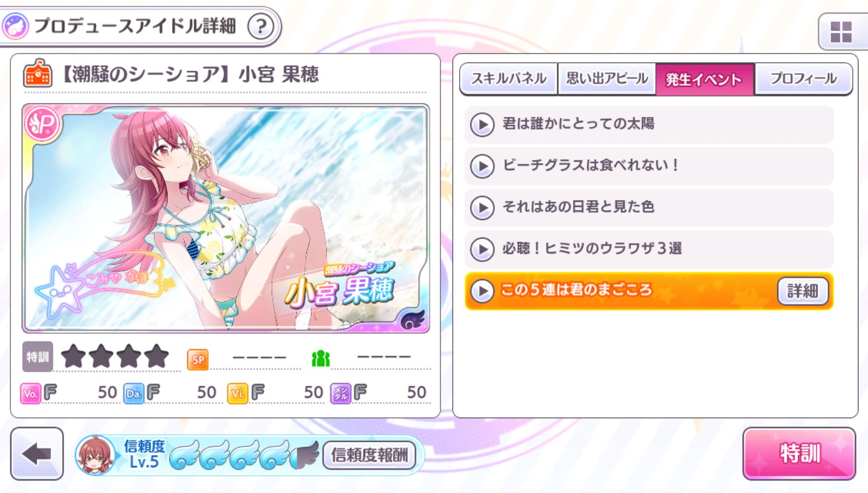868x493 pixels.
Task: Open the help question mark icon
Action: coord(261,26)
